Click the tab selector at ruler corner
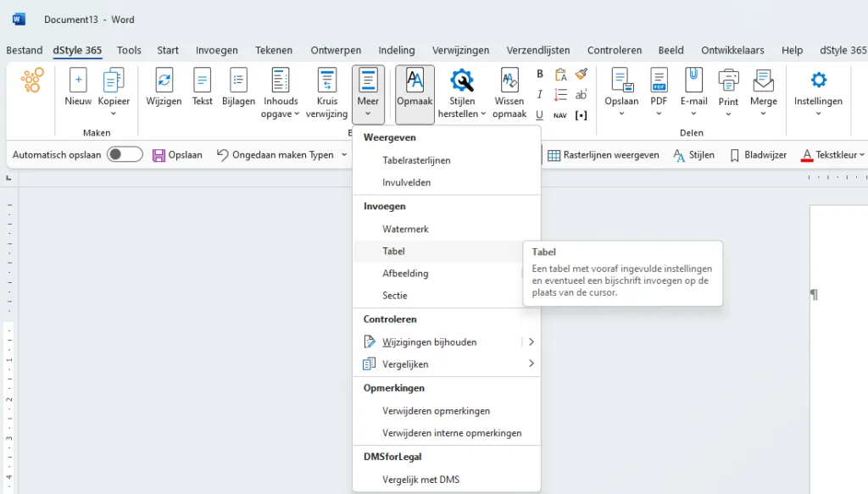 click(8, 178)
